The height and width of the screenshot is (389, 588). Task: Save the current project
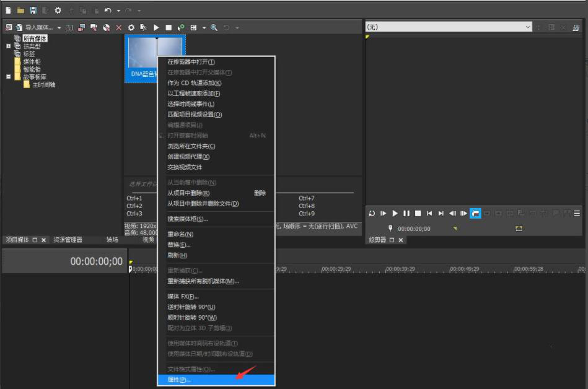[x=33, y=10]
